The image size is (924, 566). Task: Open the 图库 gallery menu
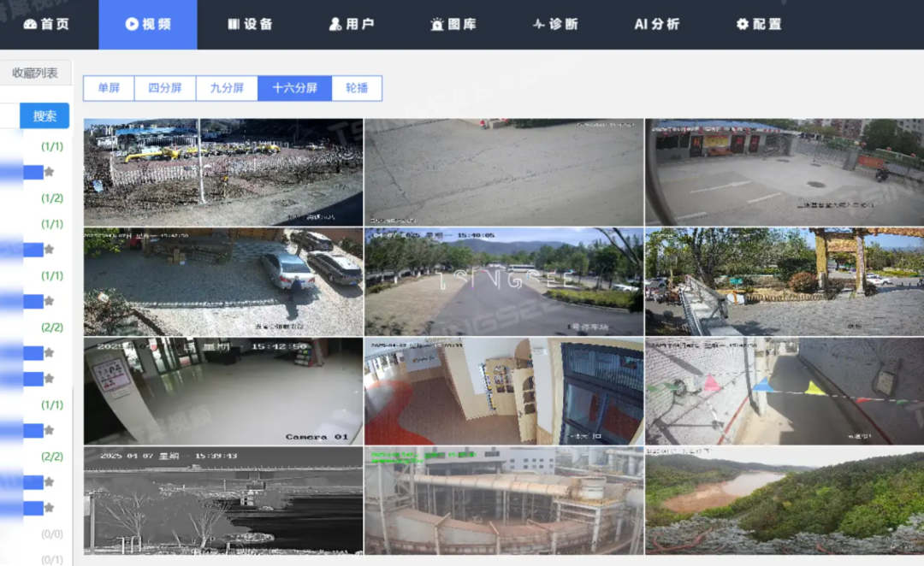point(453,24)
